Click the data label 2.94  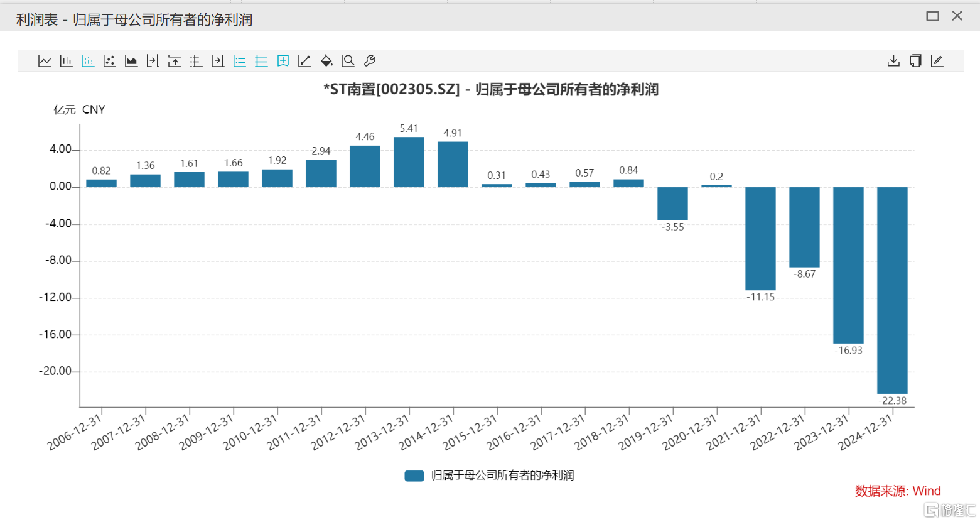[x=321, y=151]
